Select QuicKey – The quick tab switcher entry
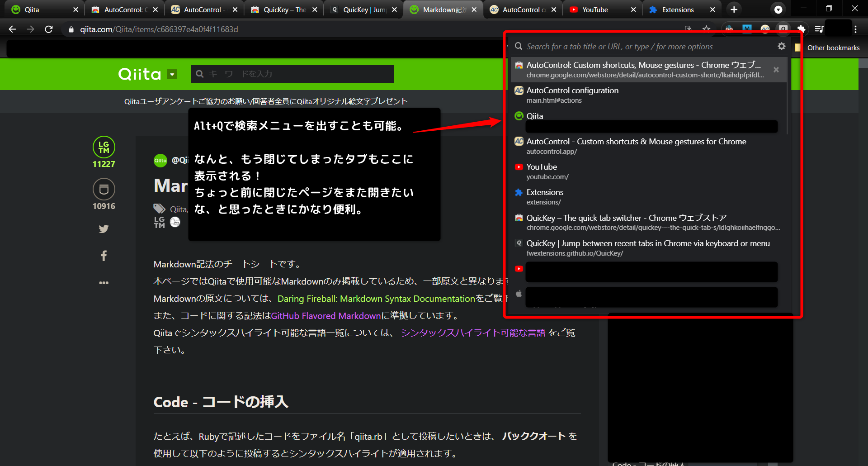This screenshot has width=868, height=466. pos(649,222)
